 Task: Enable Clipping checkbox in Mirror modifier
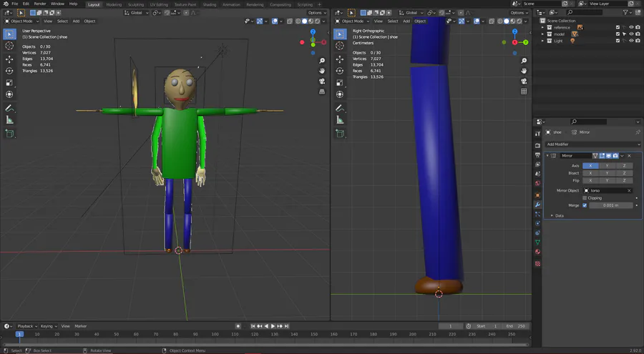585,198
